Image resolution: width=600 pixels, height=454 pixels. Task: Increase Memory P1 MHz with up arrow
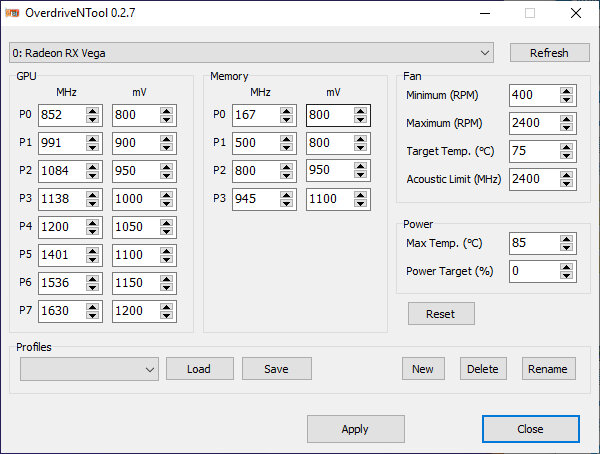pos(286,139)
